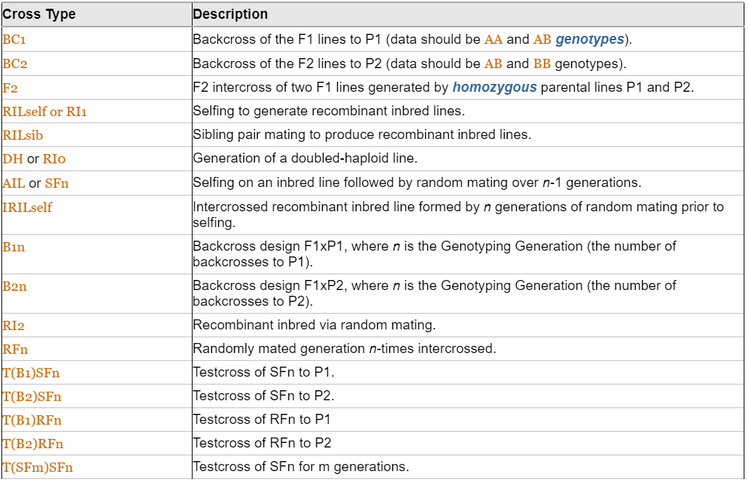Open the BC1 cross type link
Viewport: 748px width, 482px height.
15,40
